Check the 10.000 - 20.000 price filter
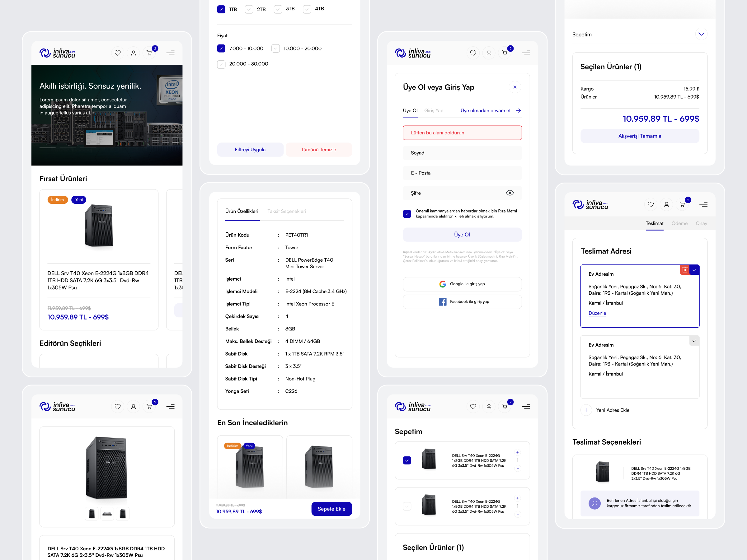Screen dimensions: 747x560 (x=275, y=48)
